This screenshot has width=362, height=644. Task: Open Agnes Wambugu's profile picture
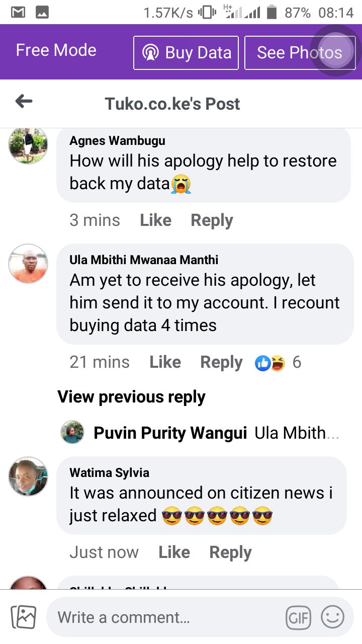(x=28, y=145)
